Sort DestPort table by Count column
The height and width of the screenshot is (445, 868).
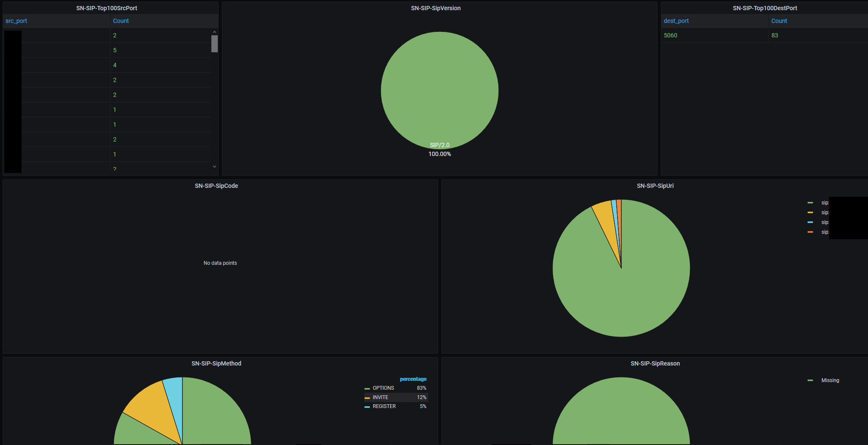click(779, 21)
